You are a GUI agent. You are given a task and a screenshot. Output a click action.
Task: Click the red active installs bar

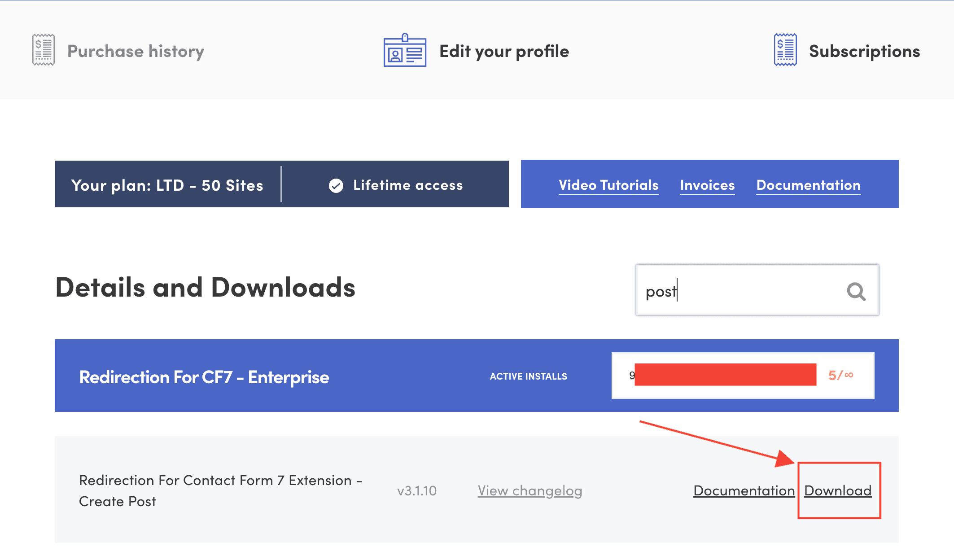point(725,375)
